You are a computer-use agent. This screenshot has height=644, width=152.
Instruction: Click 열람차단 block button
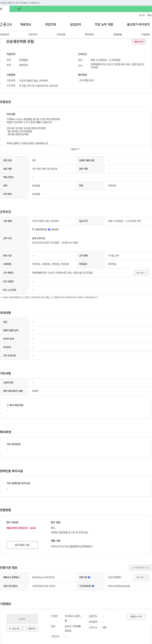coord(30,628)
